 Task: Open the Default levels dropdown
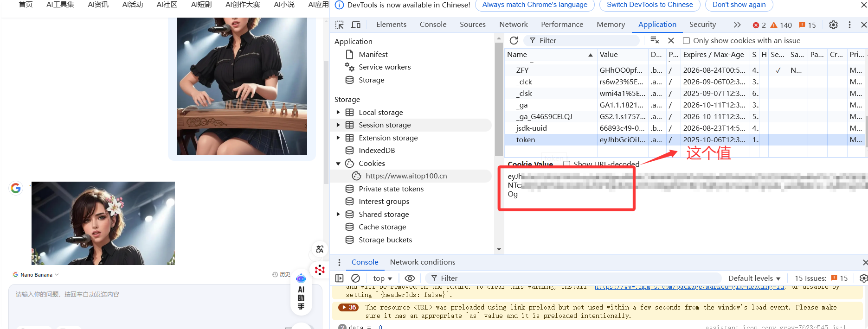[754, 278]
